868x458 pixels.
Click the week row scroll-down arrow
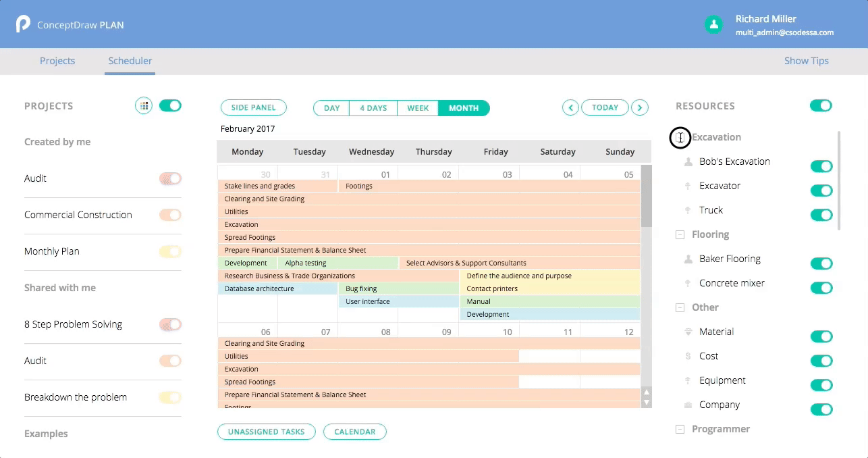(x=647, y=403)
